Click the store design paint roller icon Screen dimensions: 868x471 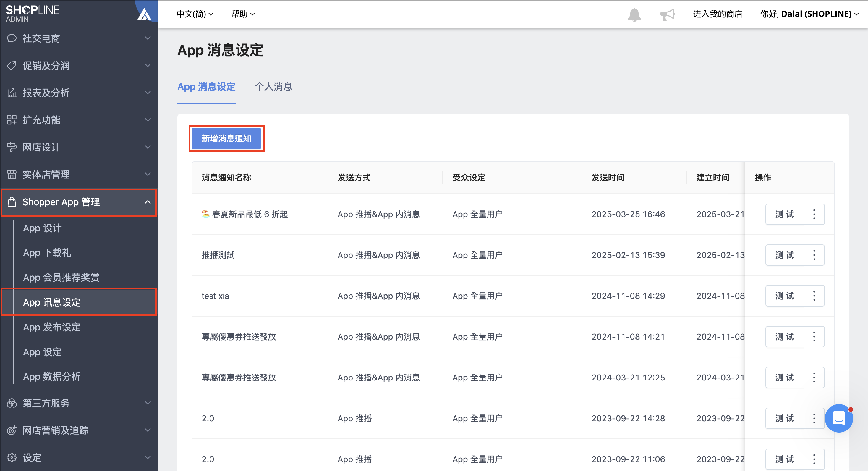(12, 147)
